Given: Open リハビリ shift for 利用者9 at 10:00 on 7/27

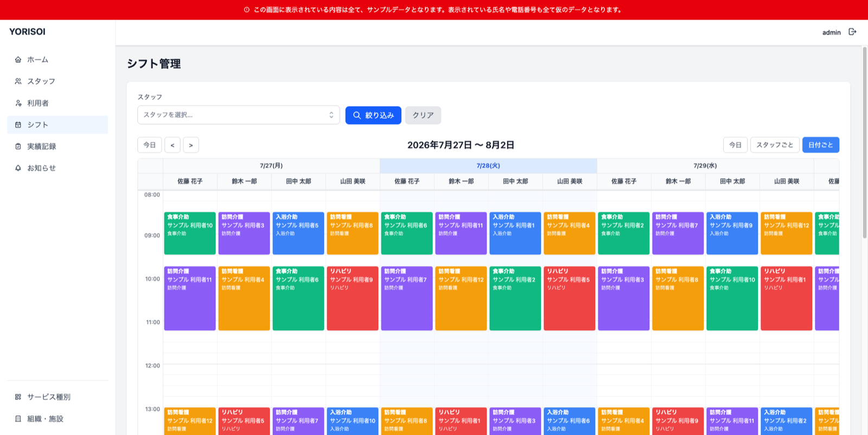Looking at the screenshot, I should coord(353,299).
